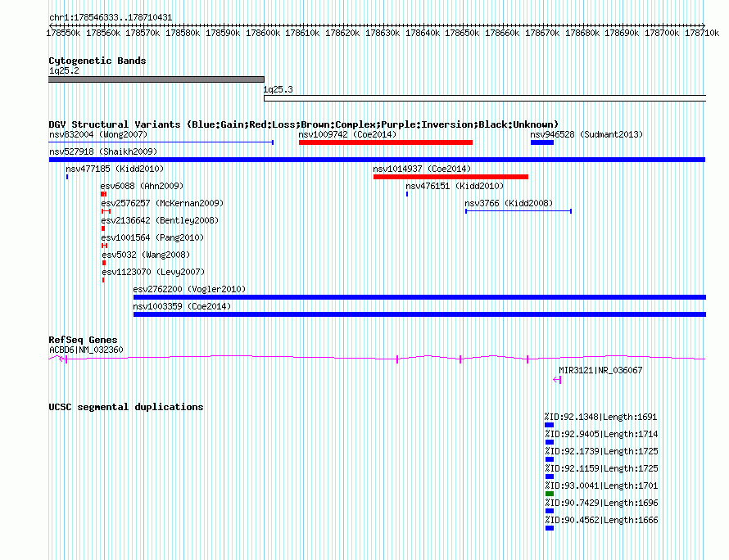
Task: Select the red nsv1014937 (Coe2014) bar
Action: click(x=451, y=177)
